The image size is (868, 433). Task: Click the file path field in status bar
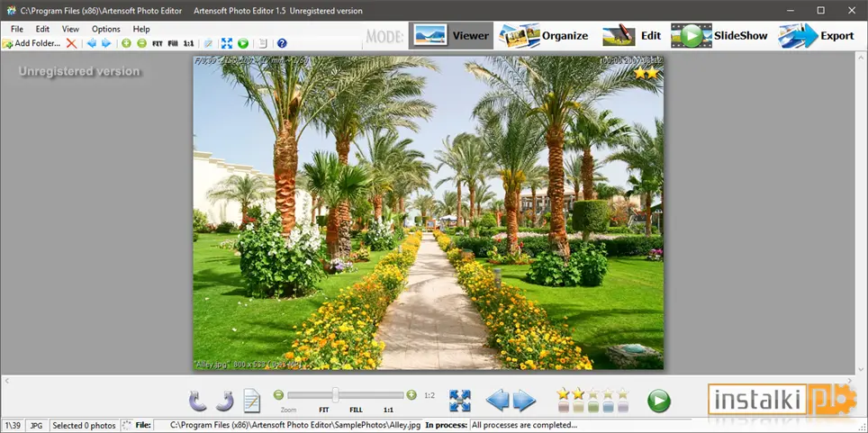click(288, 425)
